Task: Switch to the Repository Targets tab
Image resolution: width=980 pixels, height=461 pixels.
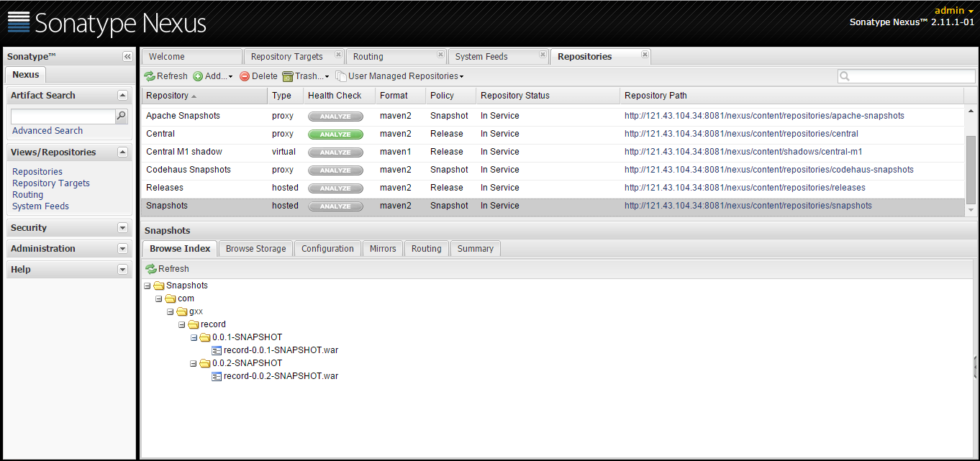Action: pyautogui.click(x=294, y=57)
